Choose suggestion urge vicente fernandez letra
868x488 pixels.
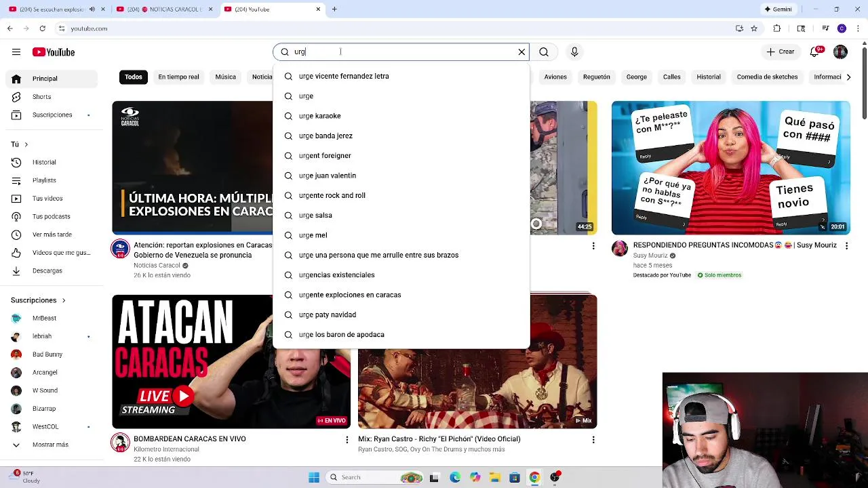point(401,77)
